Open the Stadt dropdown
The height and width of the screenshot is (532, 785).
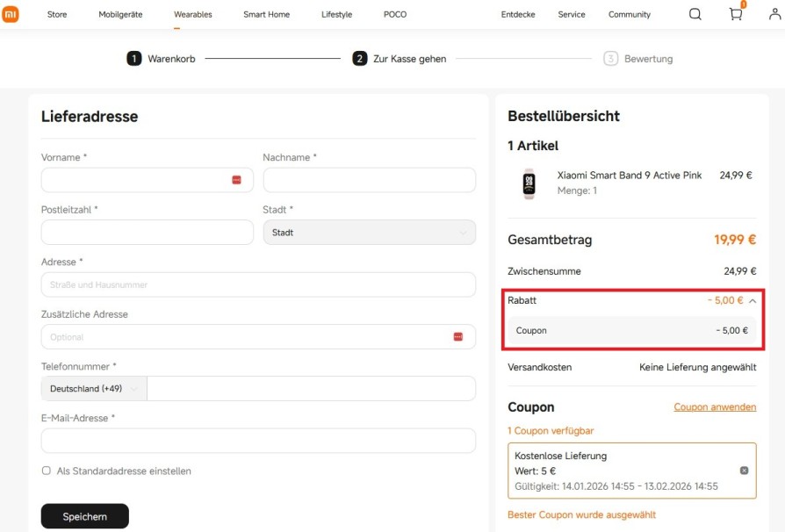pyautogui.click(x=369, y=233)
